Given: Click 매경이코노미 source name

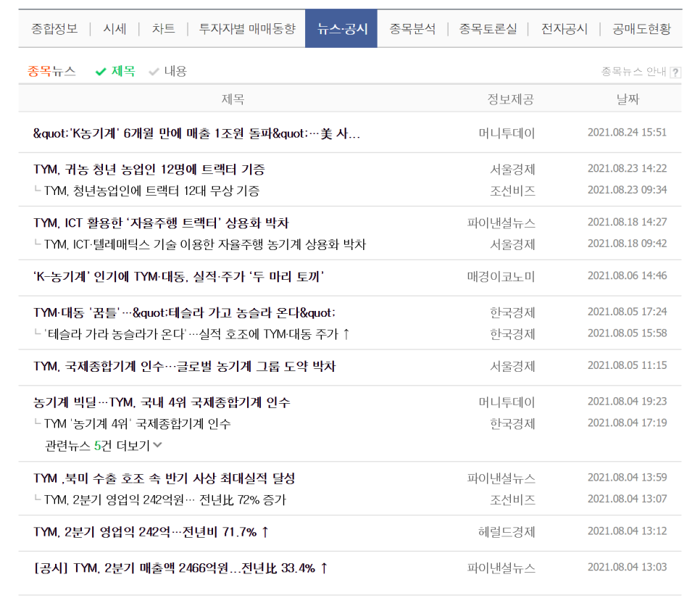Looking at the screenshot, I should coord(501,276).
